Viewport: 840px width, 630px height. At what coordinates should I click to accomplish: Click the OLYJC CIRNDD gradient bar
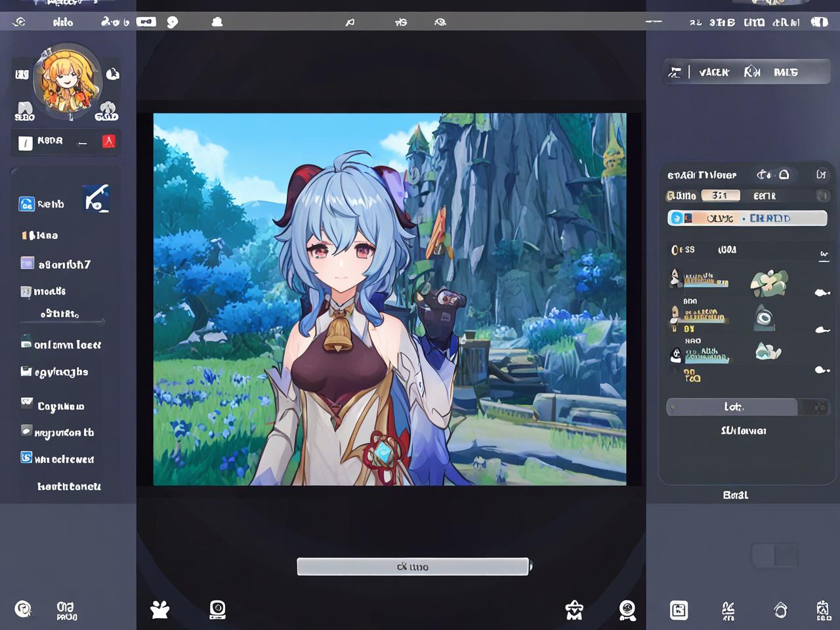747,218
